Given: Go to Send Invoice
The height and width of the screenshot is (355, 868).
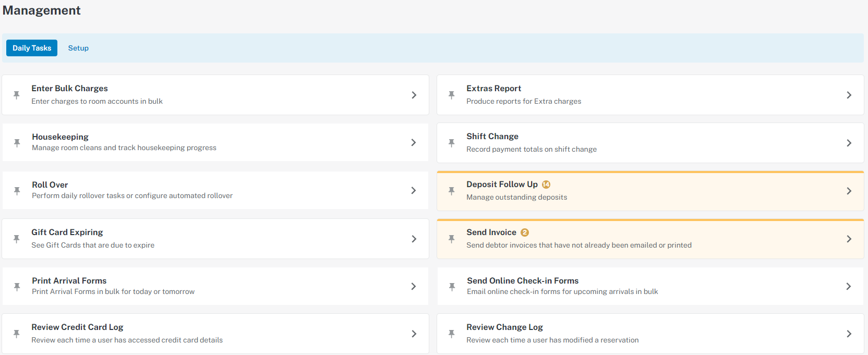Looking at the screenshot, I should [x=491, y=232].
